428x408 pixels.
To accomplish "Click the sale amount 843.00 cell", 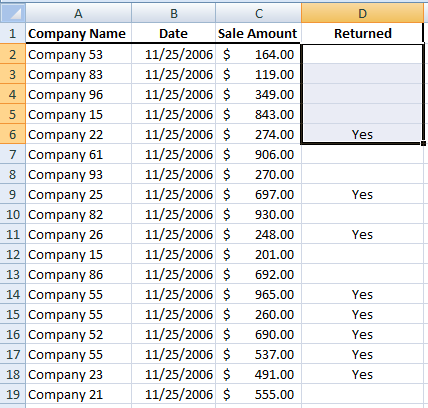I will 259,114.
